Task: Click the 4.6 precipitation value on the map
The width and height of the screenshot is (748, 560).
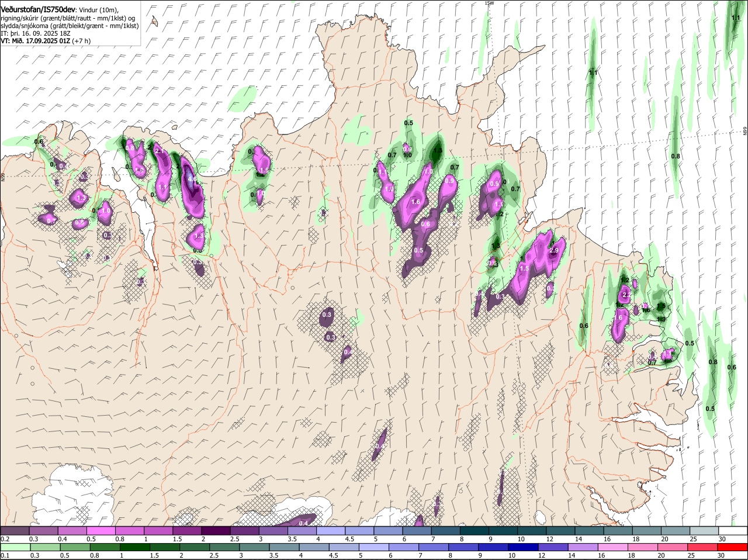Action: pyautogui.click(x=192, y=181)
